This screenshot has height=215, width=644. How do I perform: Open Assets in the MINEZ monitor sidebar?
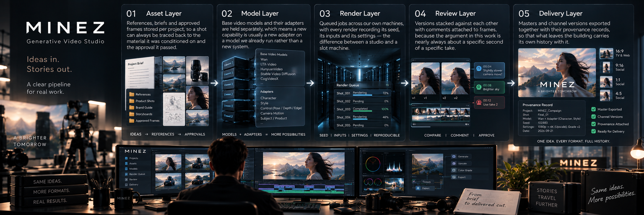[132, 164]
